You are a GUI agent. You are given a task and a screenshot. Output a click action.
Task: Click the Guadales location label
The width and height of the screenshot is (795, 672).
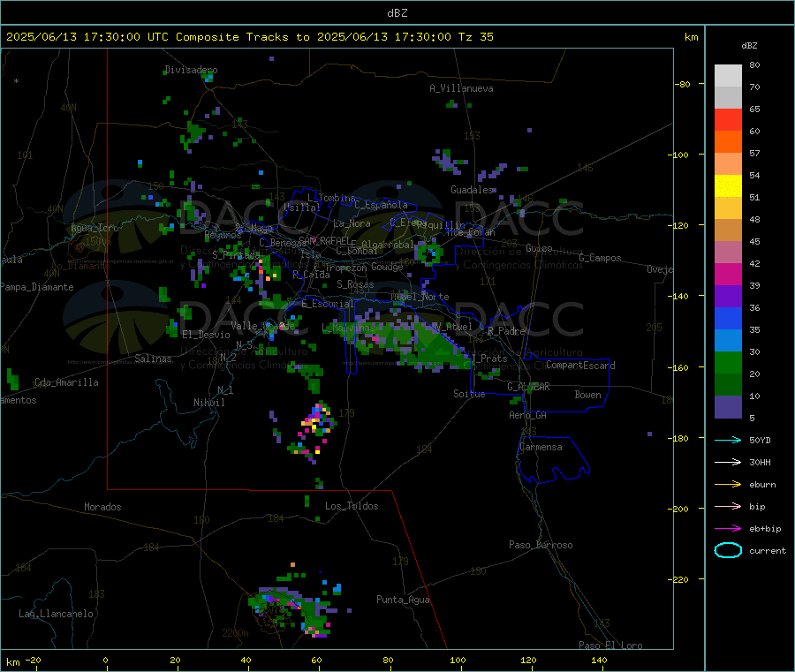click(472, 190)
